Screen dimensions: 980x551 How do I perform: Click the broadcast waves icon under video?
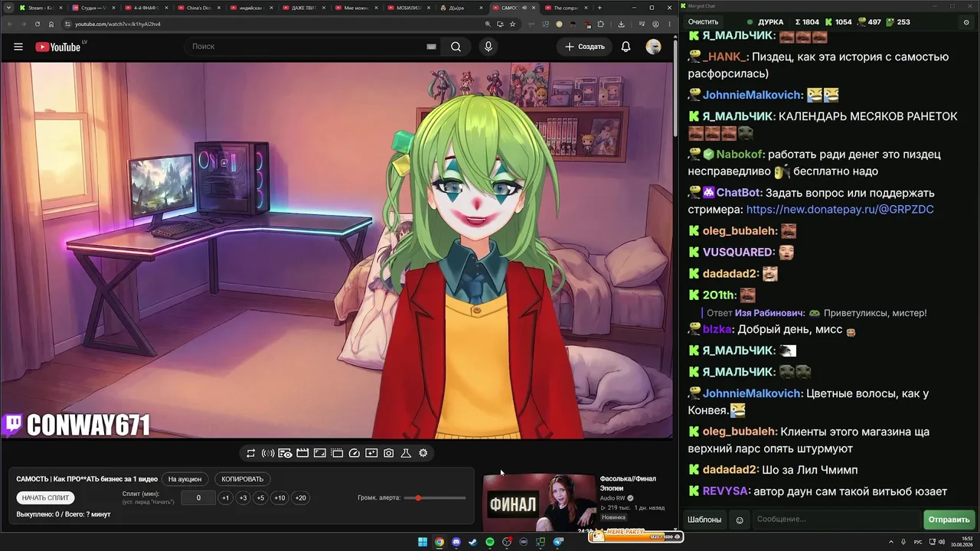[x=268, y=453]
